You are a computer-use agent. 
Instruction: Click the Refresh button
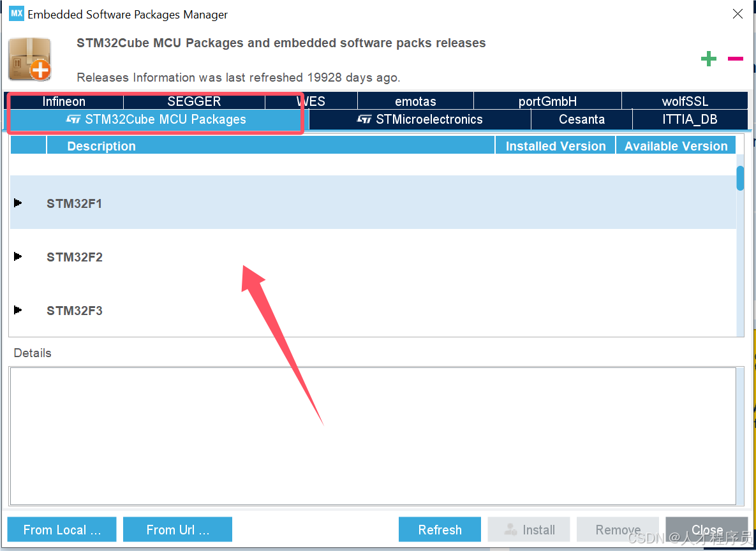point(440,529)
